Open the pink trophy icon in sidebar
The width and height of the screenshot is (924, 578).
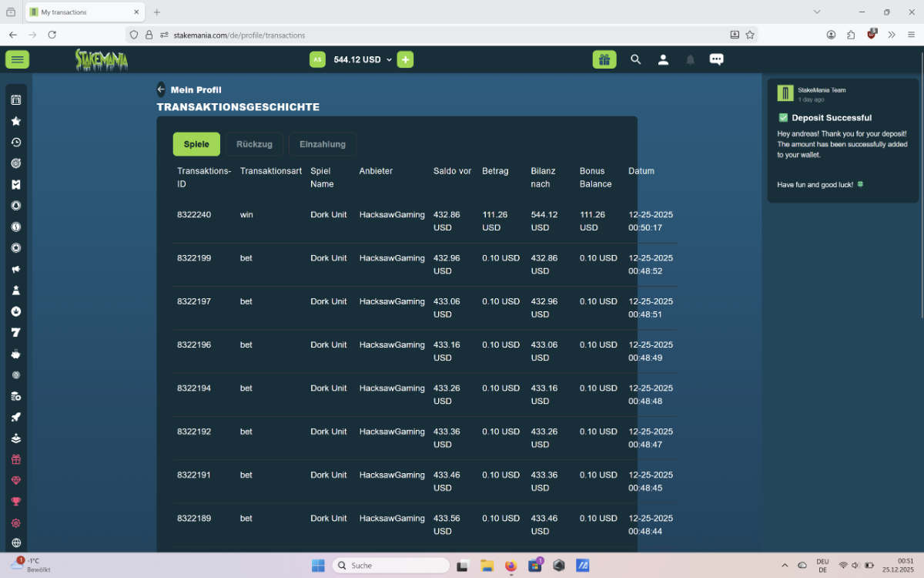[x=16, y=502]
